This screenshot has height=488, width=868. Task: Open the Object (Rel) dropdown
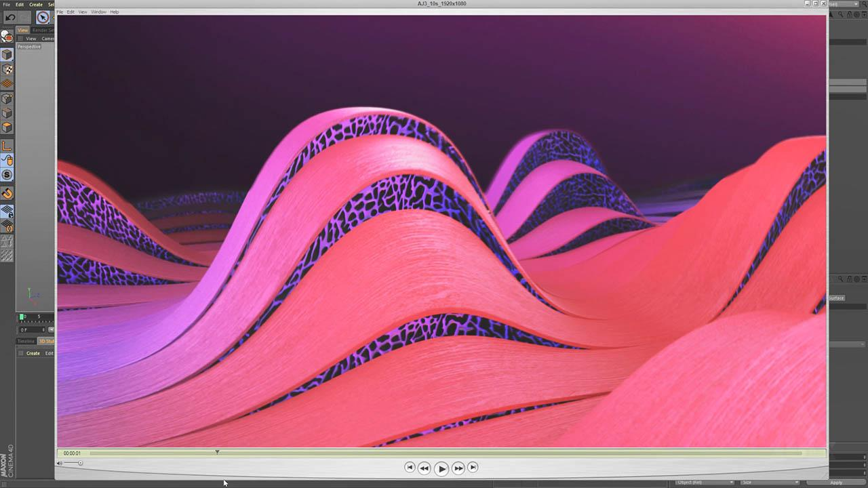point(705,482)
